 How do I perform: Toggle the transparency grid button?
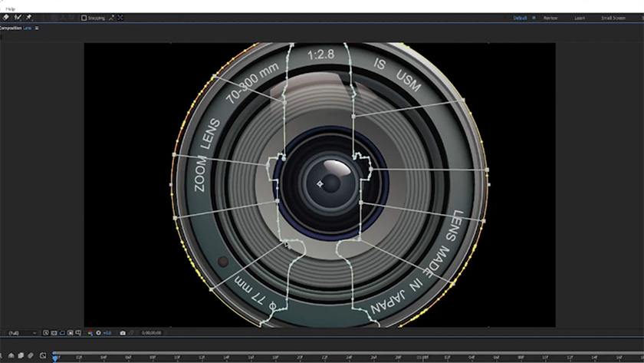point(71,333)
